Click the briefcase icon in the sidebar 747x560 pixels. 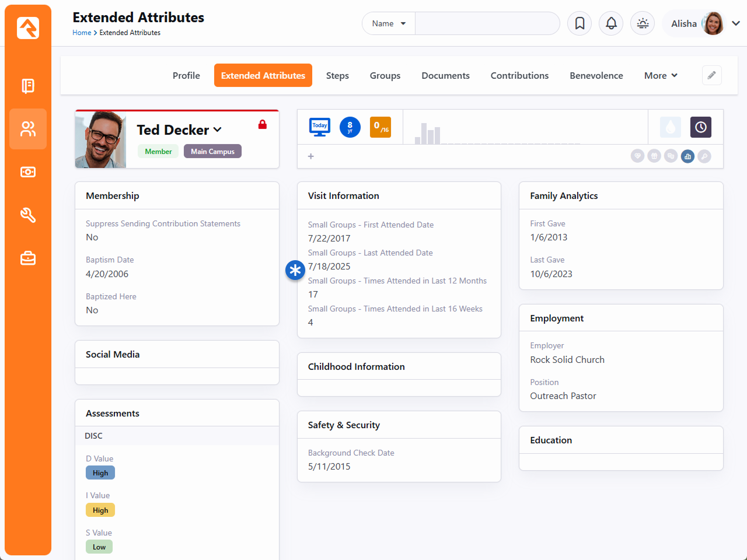(28, 258)
